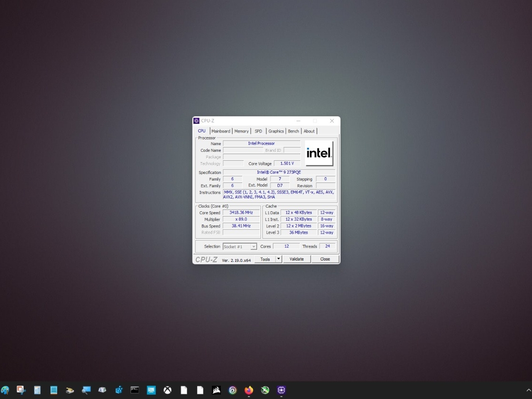Click the Threads value 24

[x=327, y=246]
